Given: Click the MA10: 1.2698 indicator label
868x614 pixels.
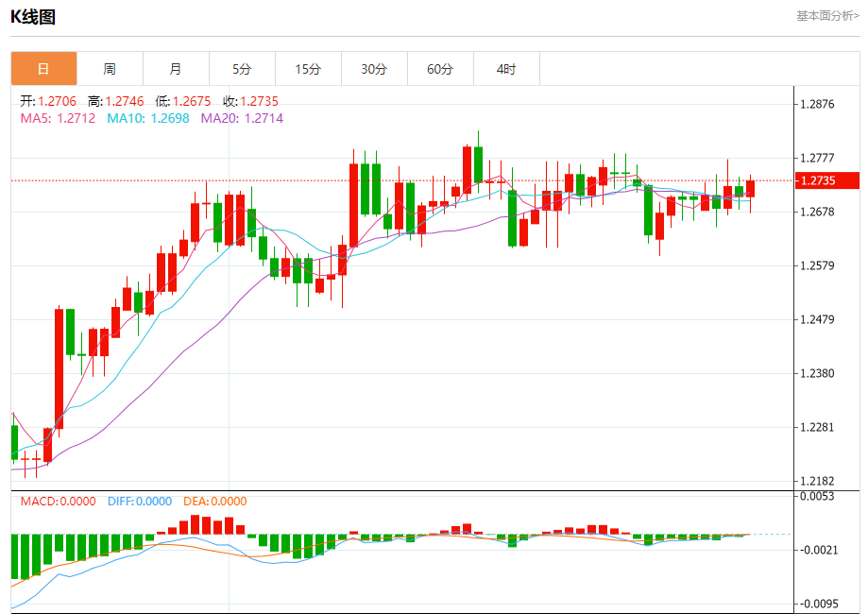Looking at the screenshot, I should pyautogui.click(x=148, y=118).
